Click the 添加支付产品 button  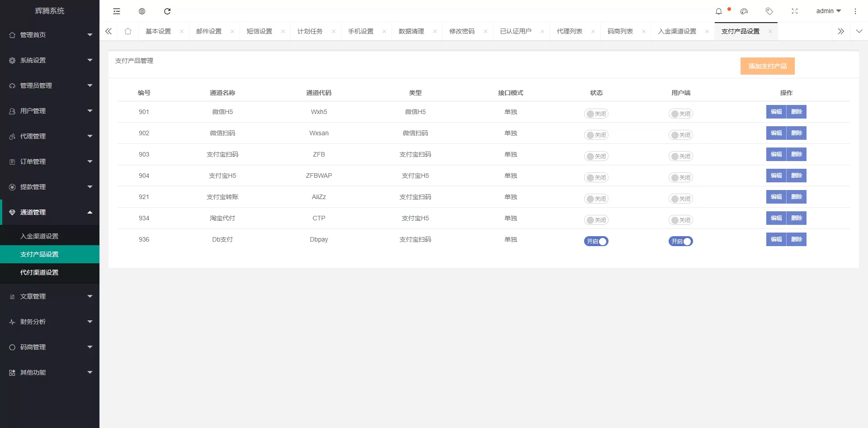point(767,66)
